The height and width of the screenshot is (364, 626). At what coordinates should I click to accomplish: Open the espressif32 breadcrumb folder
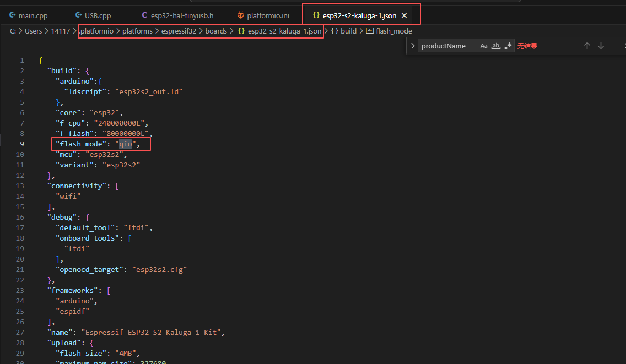click(x=179, y=31)
